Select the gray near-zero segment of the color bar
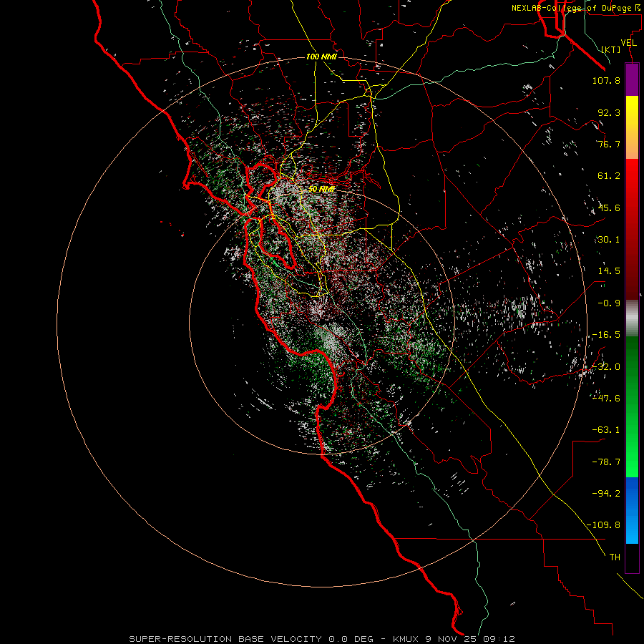The image size is (644, 644). (632, 318)
